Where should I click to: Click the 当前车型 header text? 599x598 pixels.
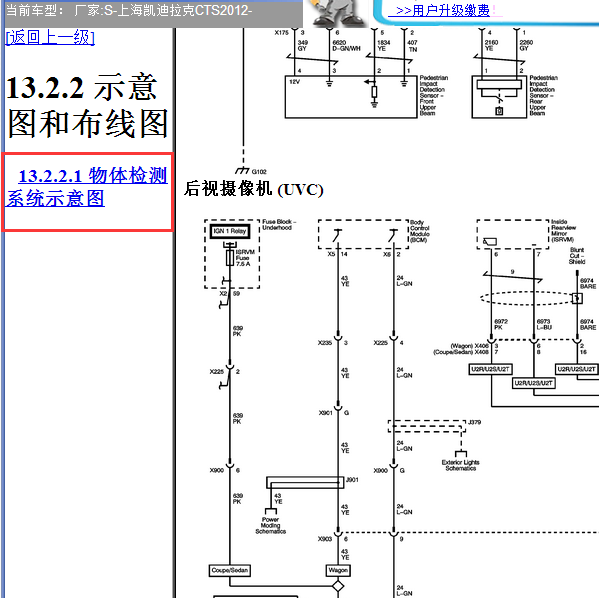129,10
